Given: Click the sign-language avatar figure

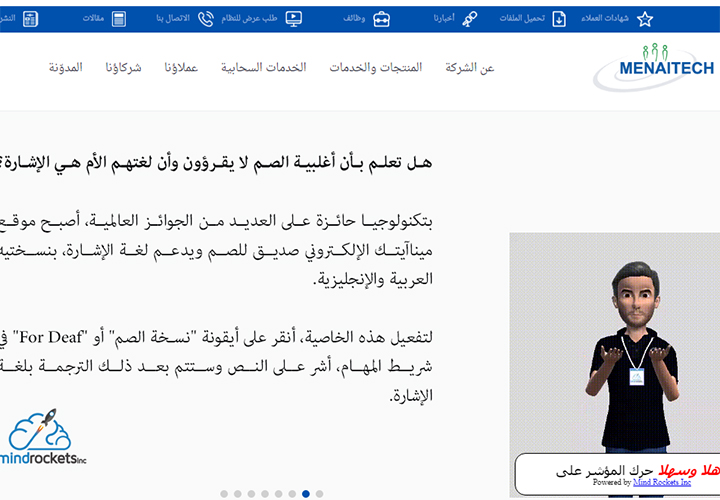Looking at the screenshot, I should (x=633, y=357).
